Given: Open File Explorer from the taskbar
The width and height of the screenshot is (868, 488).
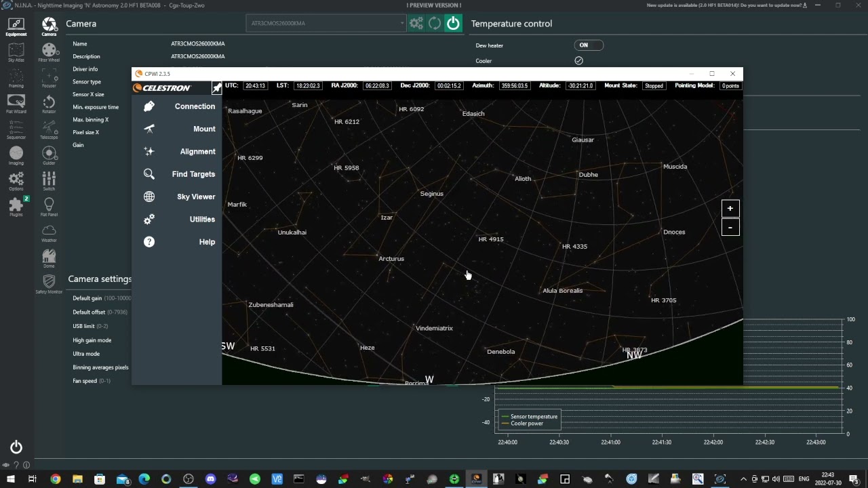Looking at the screenshot, I should [77, 479].
